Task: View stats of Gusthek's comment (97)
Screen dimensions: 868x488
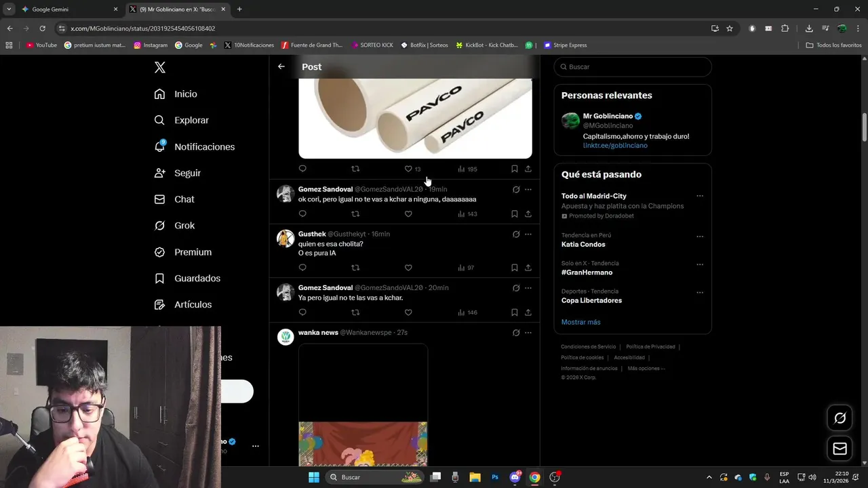Action: (x=466, y=268)
